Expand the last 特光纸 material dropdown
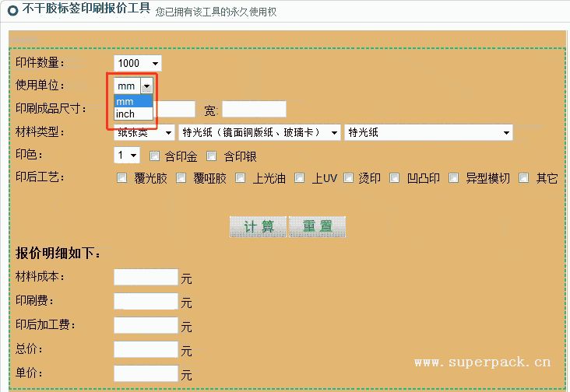The height and width of the screenshot is (392, 570). coord(428,132)
